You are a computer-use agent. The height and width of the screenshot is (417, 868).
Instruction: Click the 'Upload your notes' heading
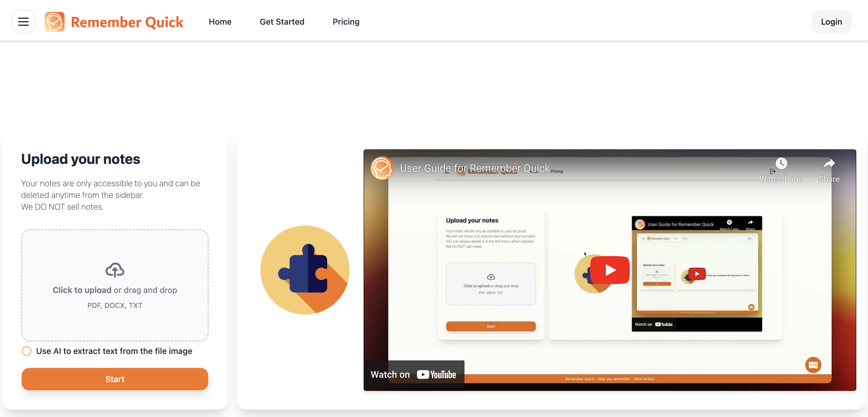81,159
